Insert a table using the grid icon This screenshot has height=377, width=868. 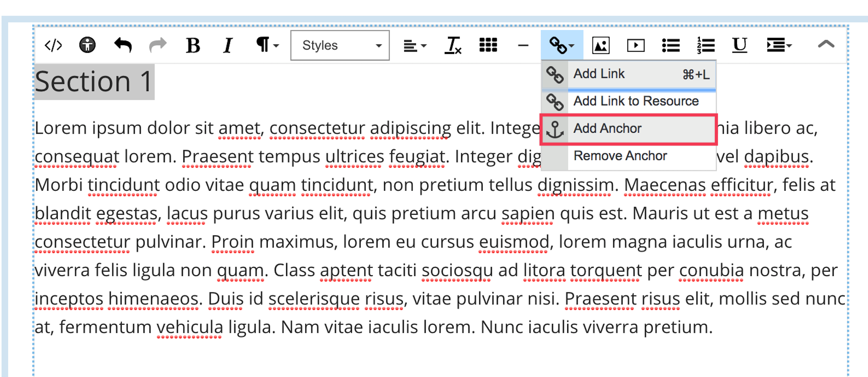coord(488,45)
